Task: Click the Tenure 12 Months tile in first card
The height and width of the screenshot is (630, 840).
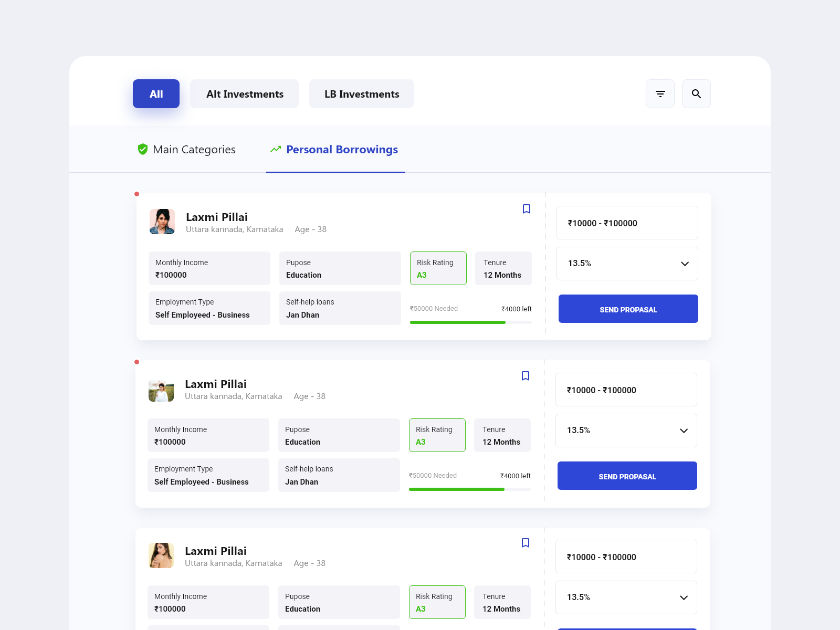Action: pyautogui.click(x=503, y=268)
